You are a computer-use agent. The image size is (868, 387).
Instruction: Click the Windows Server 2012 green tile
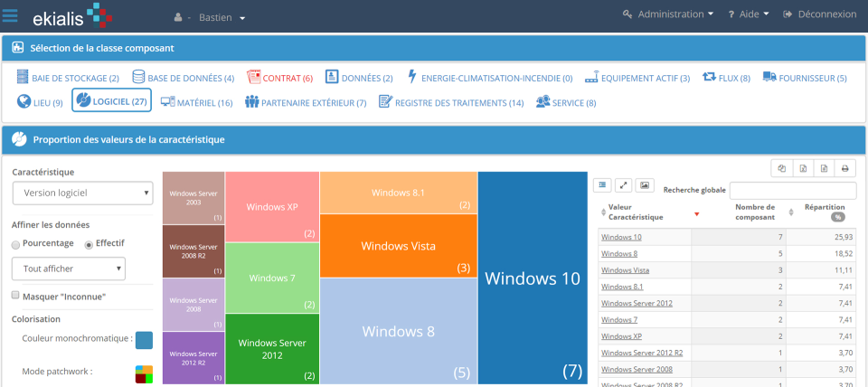272,349
